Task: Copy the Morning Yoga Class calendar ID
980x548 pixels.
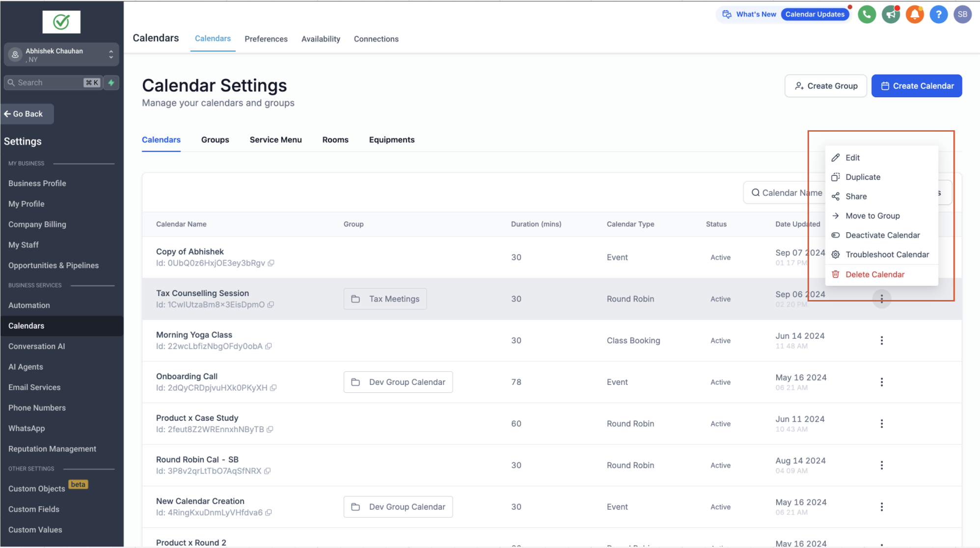Action: coord(269,346)
